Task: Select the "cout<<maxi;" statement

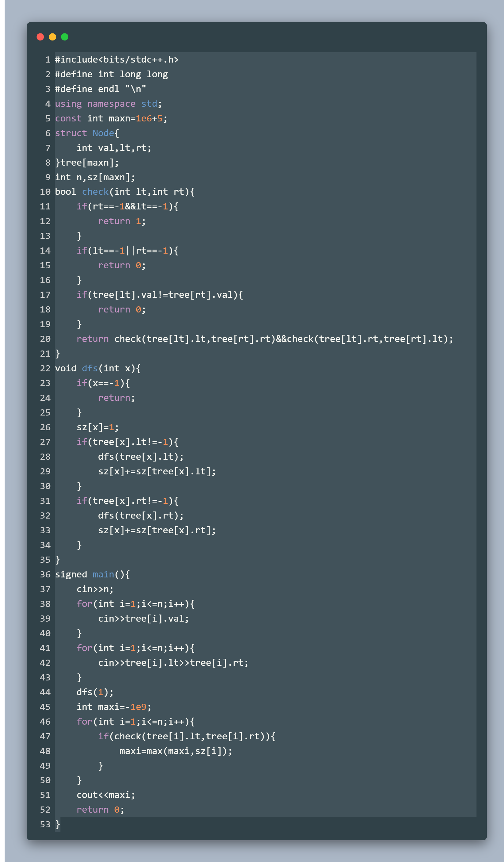Action: click(x=106, y=795)
